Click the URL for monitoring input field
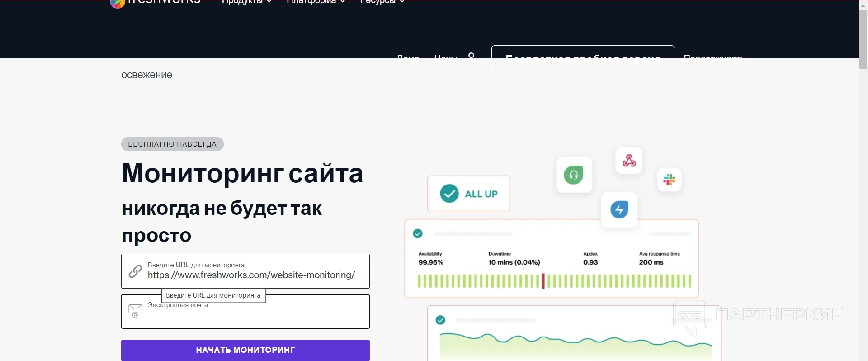The width and height of the screenshot is (868, 361). point(245,271)
